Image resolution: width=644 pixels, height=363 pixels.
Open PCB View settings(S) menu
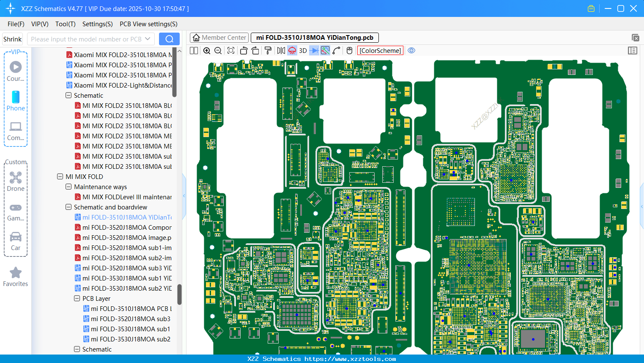pos(148,24)
